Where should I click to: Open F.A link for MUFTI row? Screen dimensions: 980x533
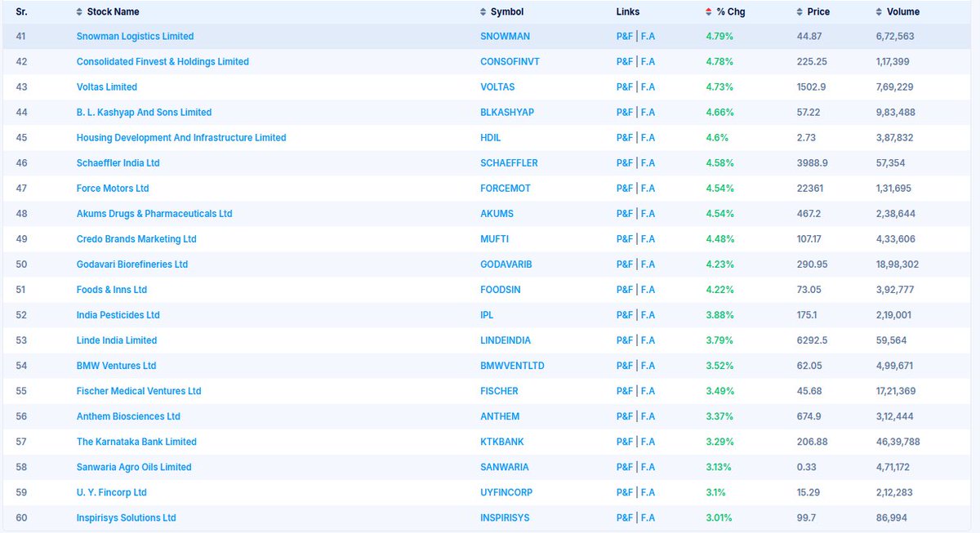[648, 238]
